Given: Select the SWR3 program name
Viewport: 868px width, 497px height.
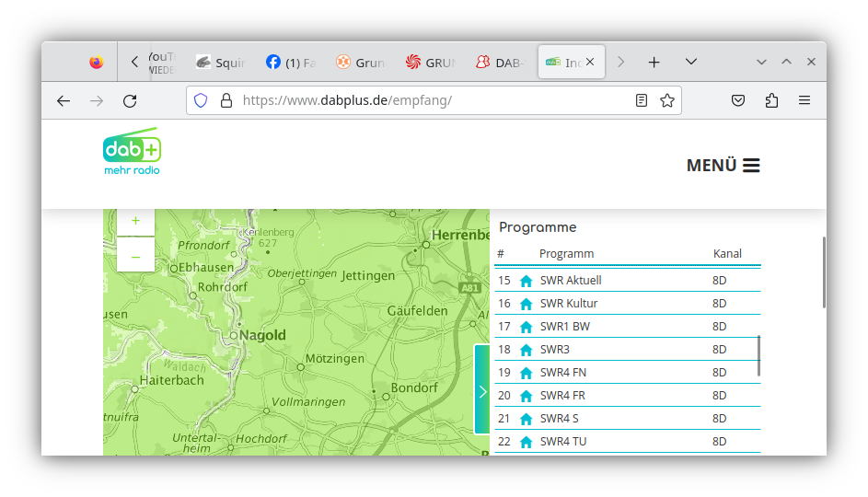Looking at the screenshot, I should click(555, 349).
